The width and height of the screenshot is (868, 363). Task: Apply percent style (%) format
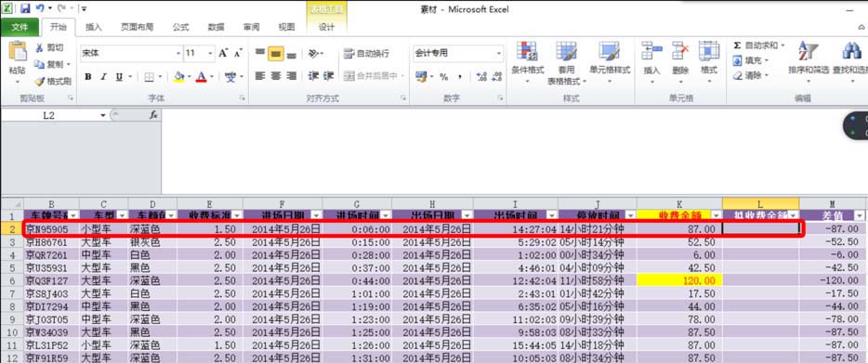(x=444, y=77)
